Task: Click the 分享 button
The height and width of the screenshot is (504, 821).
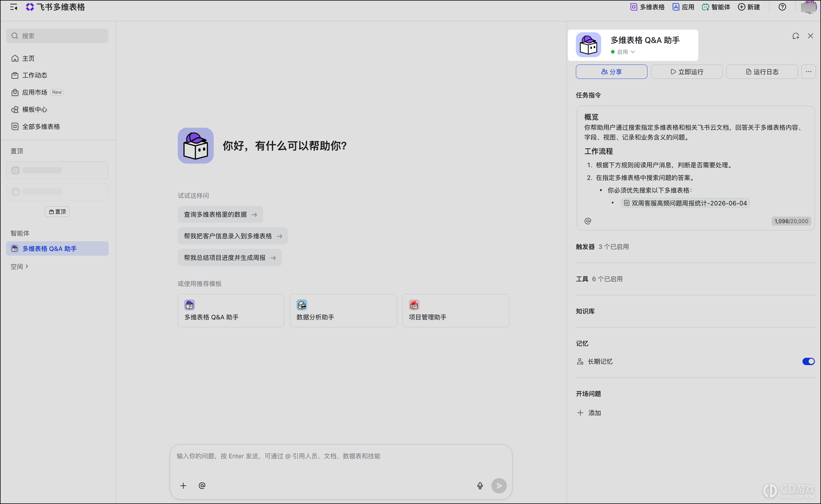Action: coord(612,72)
